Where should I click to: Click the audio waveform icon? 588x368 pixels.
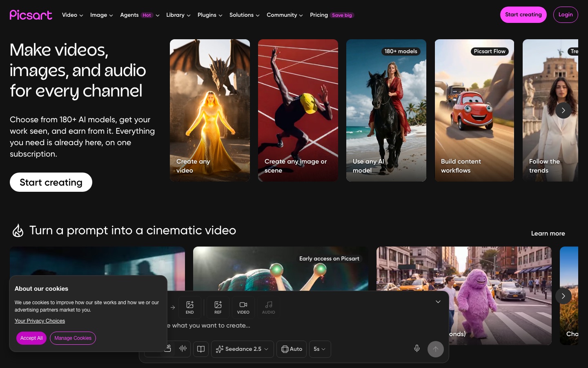tap(183, 348)
